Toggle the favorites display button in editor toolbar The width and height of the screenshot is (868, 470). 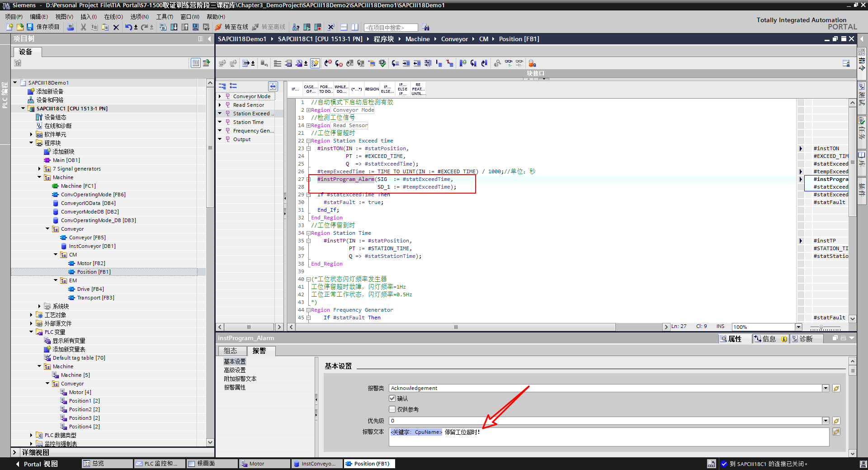pos(315,63)
